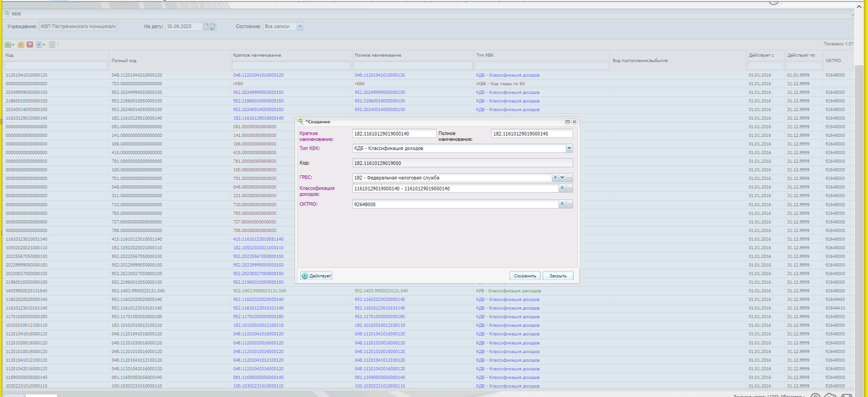The width and height of the screenshot is (868, 397).
Task: Open the calendar picker beside На дату
Action: pyautogui.click(x=206, y=26)
